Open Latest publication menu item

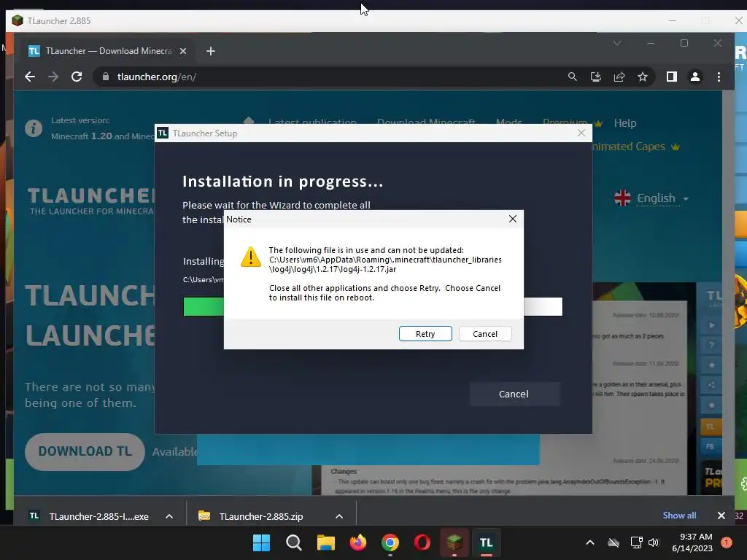(x=312, y=122)
